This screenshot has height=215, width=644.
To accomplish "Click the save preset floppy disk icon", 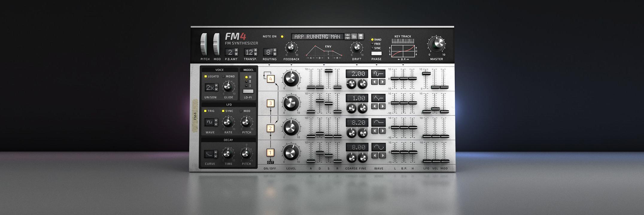I will pos(361,37).
